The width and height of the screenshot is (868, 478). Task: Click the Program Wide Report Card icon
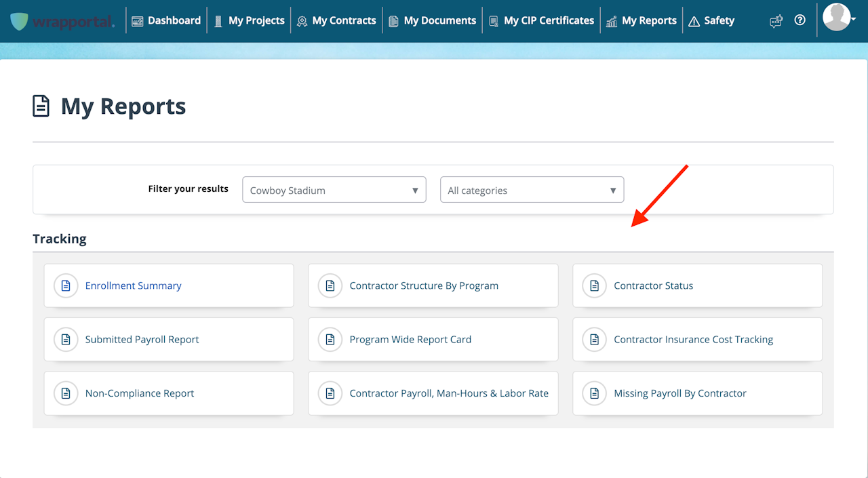[x=330, y=339]
